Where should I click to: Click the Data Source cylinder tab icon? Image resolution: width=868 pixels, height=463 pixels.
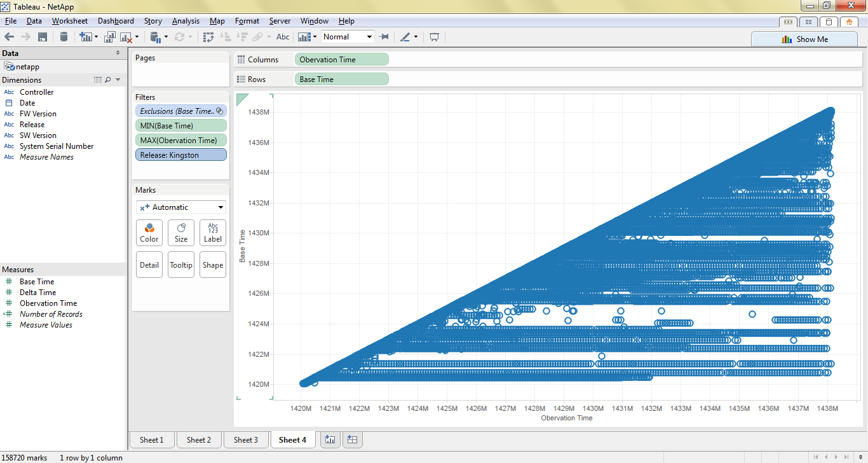pos(829,22)
